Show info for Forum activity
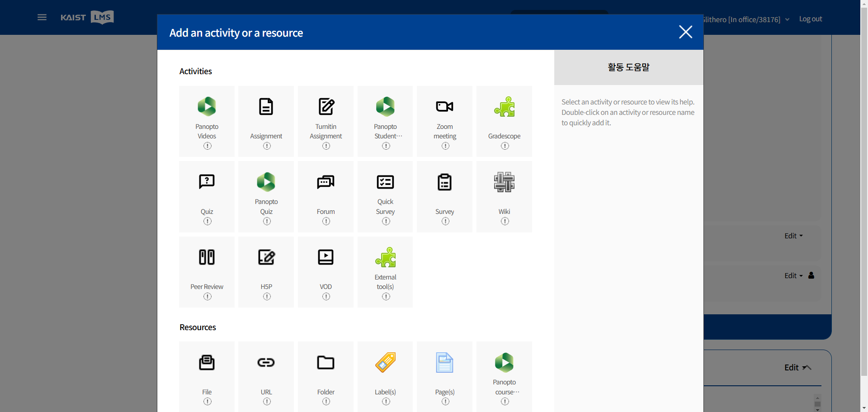 (326, 221)
